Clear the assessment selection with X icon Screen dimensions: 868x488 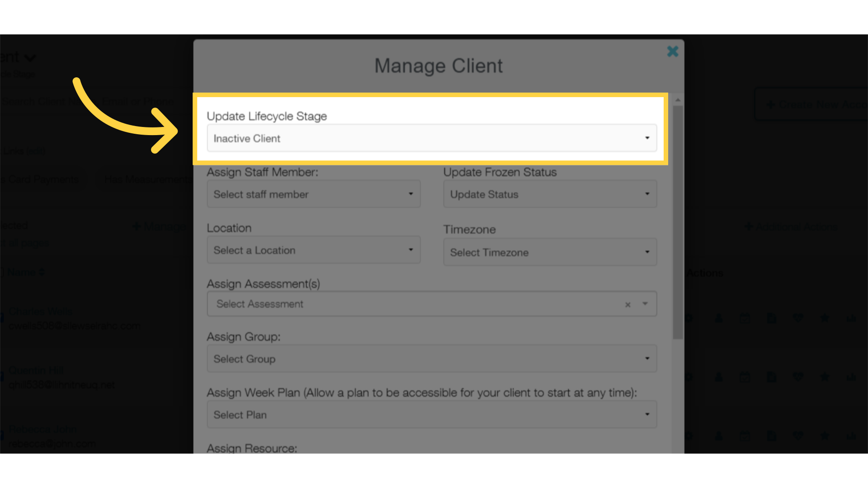point(628,305)
